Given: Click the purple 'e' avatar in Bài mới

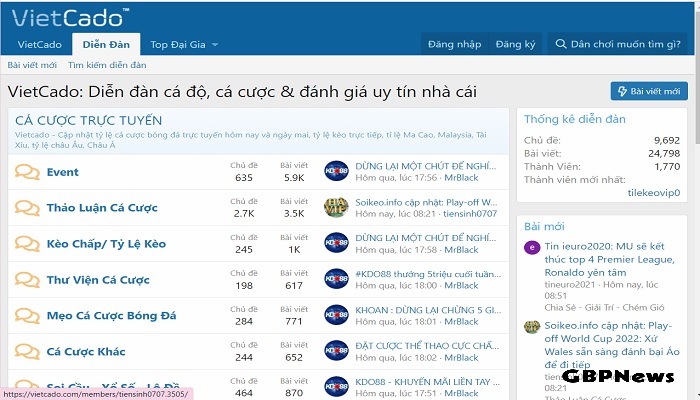Looking at the screenshot, I should click(532, 247).
